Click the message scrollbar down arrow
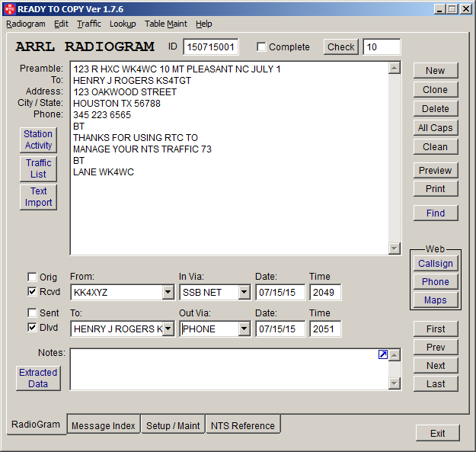Image resolution: width=476 pixels, height=452 pixels. click(x=394, y=248)
